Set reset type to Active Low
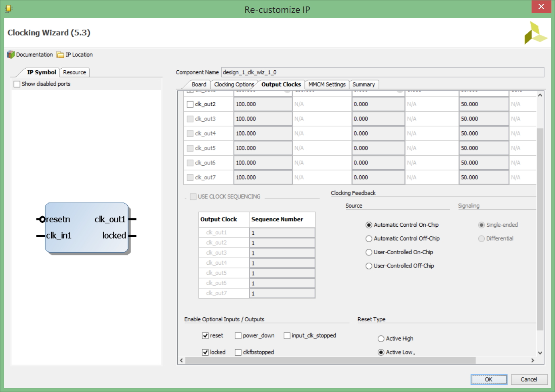 coord(381,352)
